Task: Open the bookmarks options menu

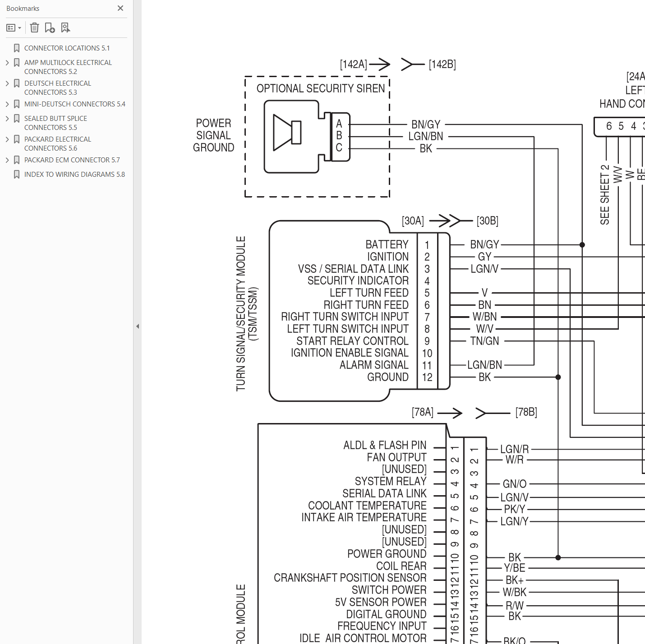Action: (x=14, y=28)
